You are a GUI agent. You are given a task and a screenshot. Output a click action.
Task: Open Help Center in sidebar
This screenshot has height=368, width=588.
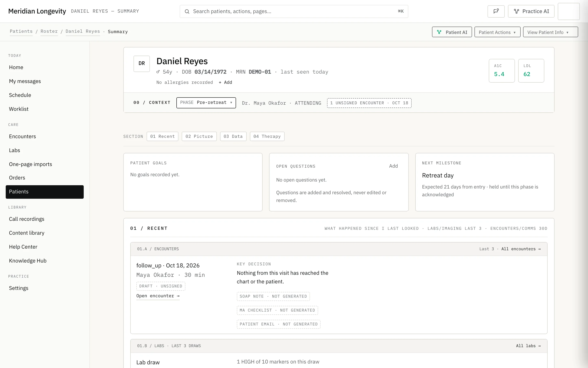point(45,247)
